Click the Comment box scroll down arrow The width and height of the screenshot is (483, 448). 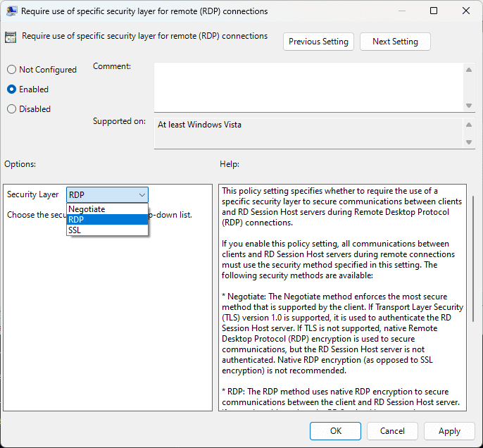[469, 105]
